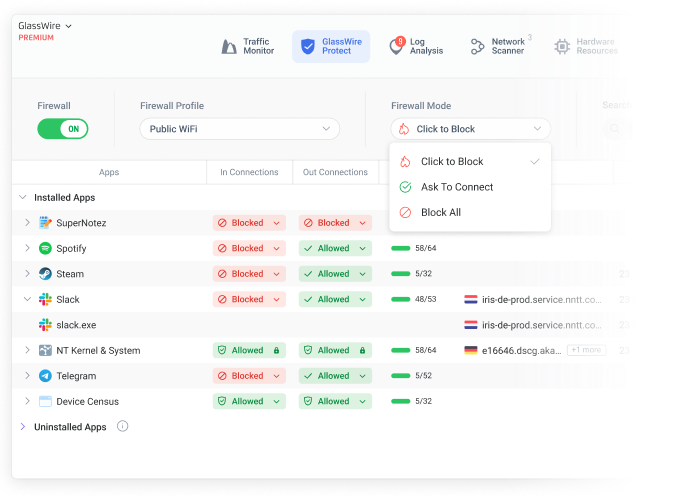Choose Block All mode
The image size is (680, 496).
click(470, 212)
